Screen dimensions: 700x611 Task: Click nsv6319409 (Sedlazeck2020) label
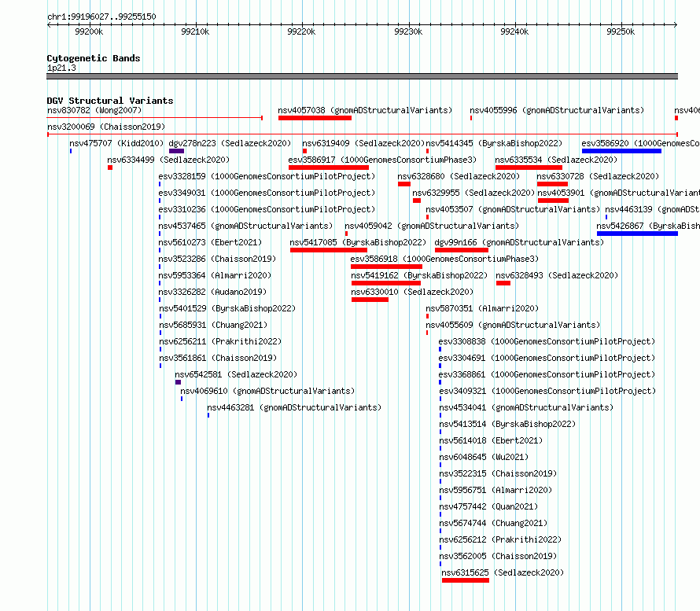coord(363,143)
